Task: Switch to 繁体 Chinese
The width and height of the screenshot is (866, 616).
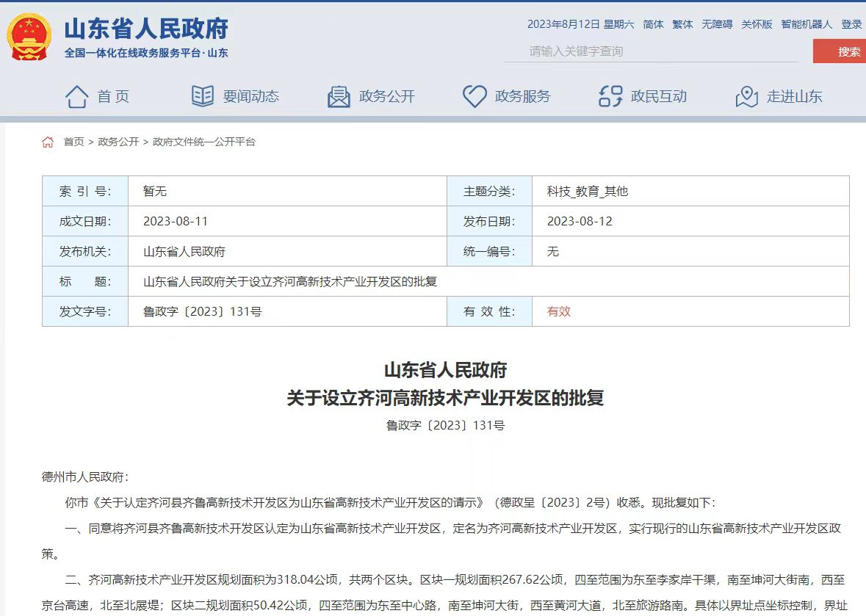Action: [682, 24]
